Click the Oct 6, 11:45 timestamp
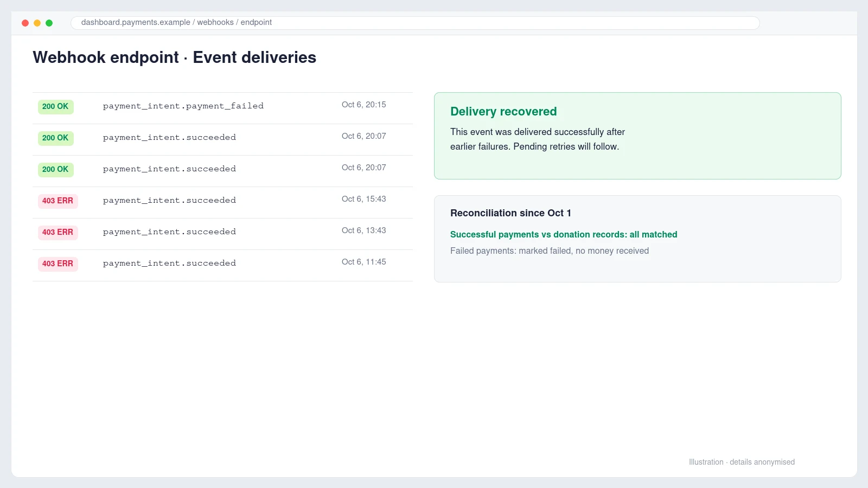 364,262
